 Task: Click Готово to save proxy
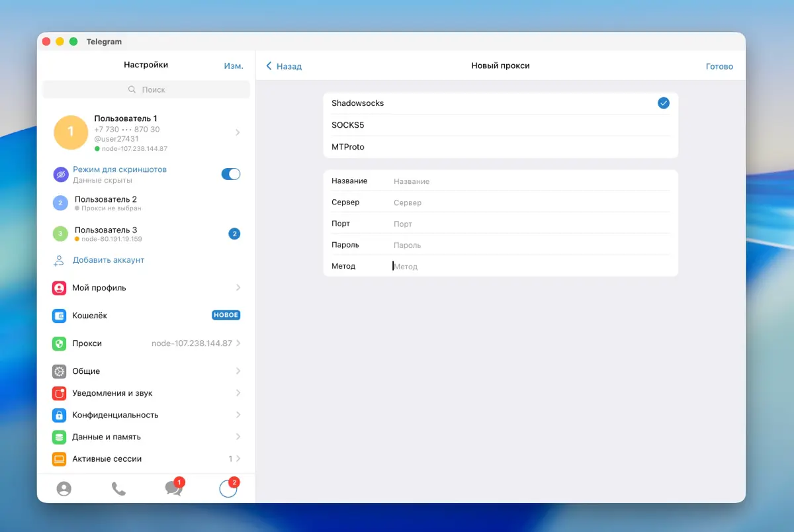[x=719, y=66]
